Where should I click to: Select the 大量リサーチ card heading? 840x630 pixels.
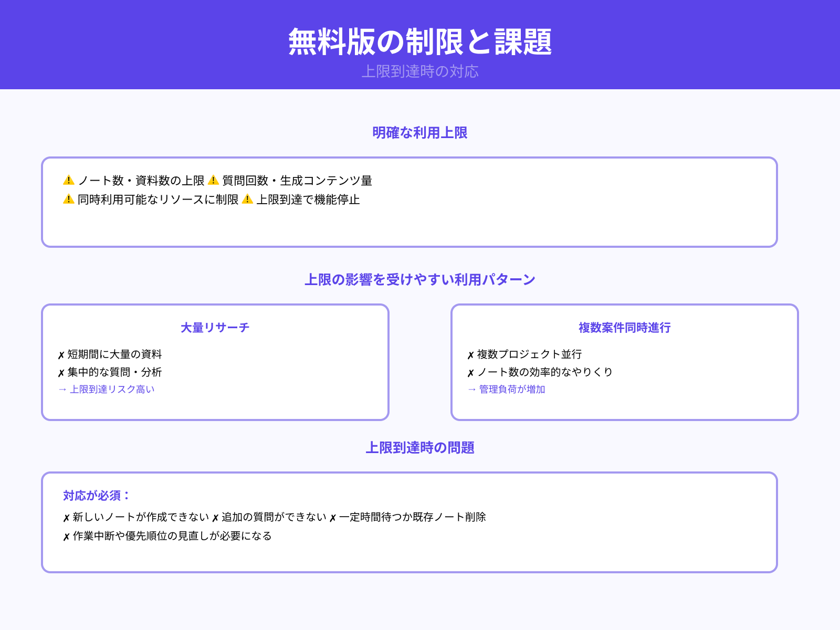215,327
